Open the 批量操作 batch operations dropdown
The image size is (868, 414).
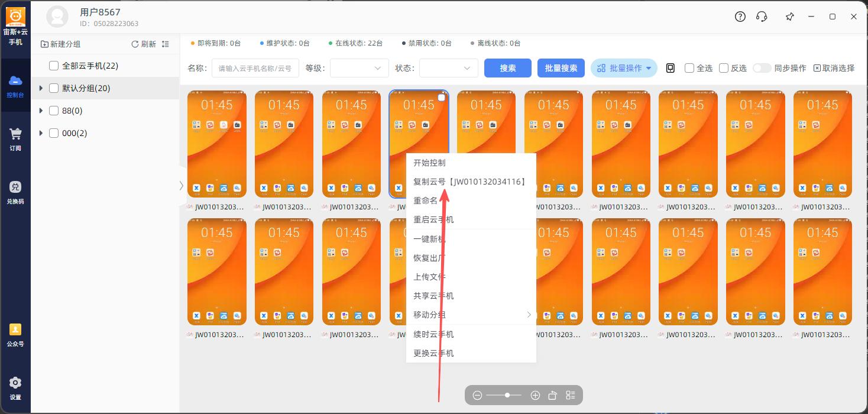tap(624, 68)
